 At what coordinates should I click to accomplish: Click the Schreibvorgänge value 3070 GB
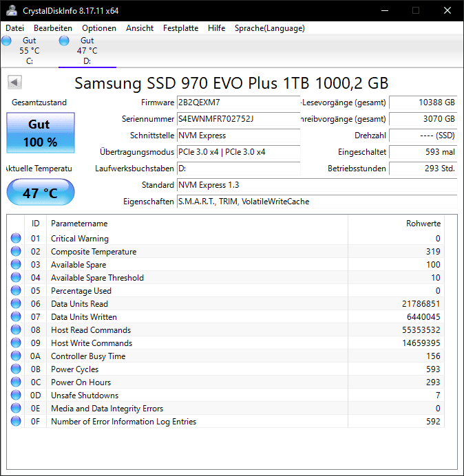[x=423, y=119]
